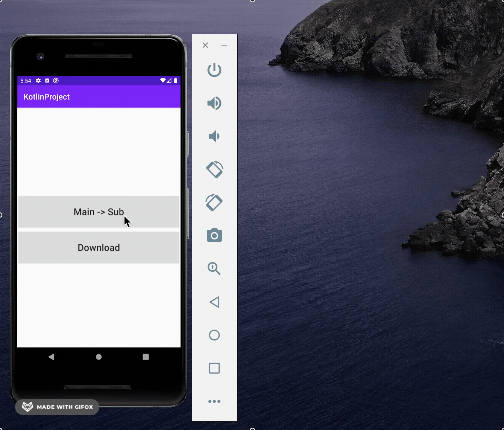Close the emulator toolbar with X
Image resolution: width=504 pixels, height=430 pixels.
click(x=205, y=45)
